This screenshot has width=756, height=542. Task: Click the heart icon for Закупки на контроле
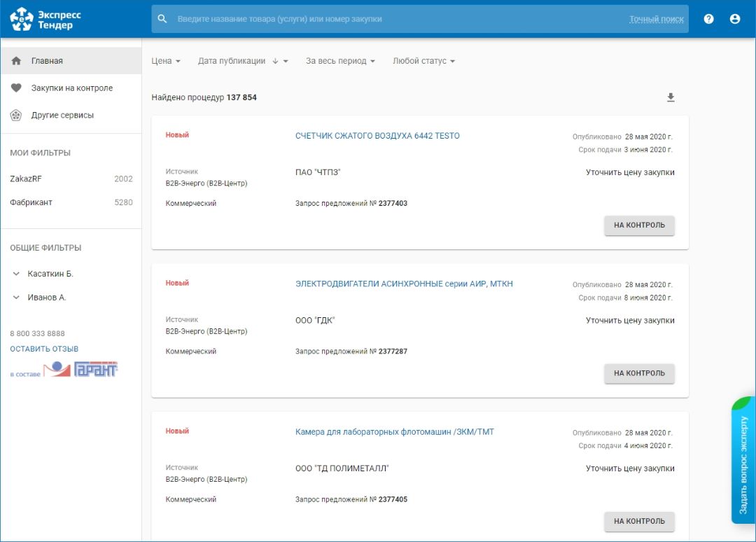coord(16,88)
